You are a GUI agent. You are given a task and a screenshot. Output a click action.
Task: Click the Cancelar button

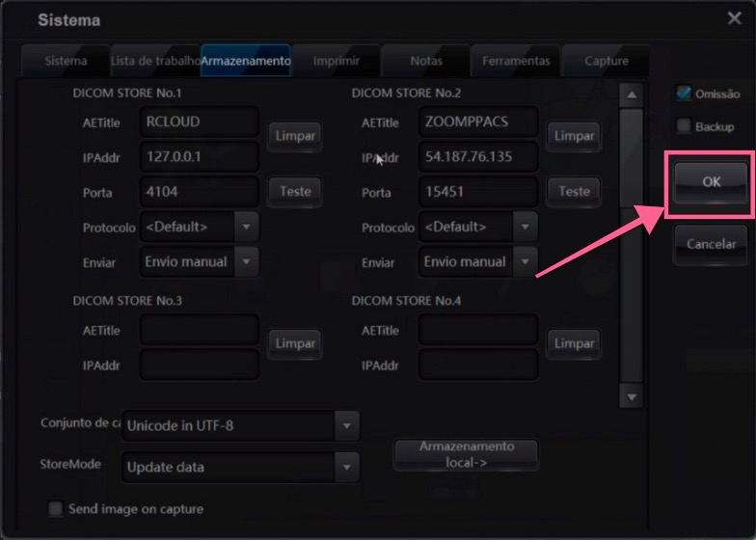click(x=711, y=244)
